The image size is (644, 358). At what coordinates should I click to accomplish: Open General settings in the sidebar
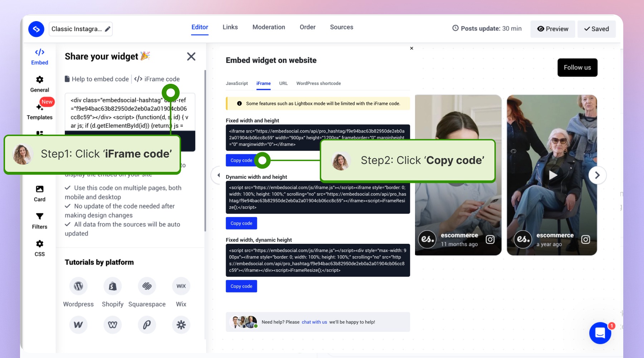click(39, 84)
